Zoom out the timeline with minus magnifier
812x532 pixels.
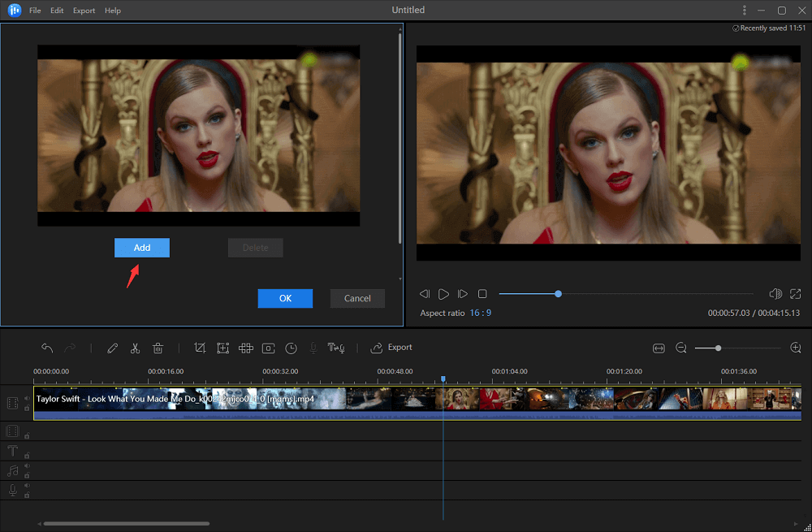click(681, 348)
